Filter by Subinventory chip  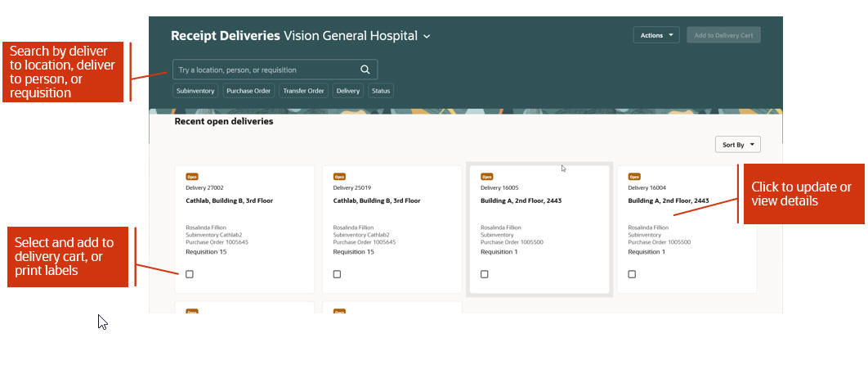click(x=196, y=91)
